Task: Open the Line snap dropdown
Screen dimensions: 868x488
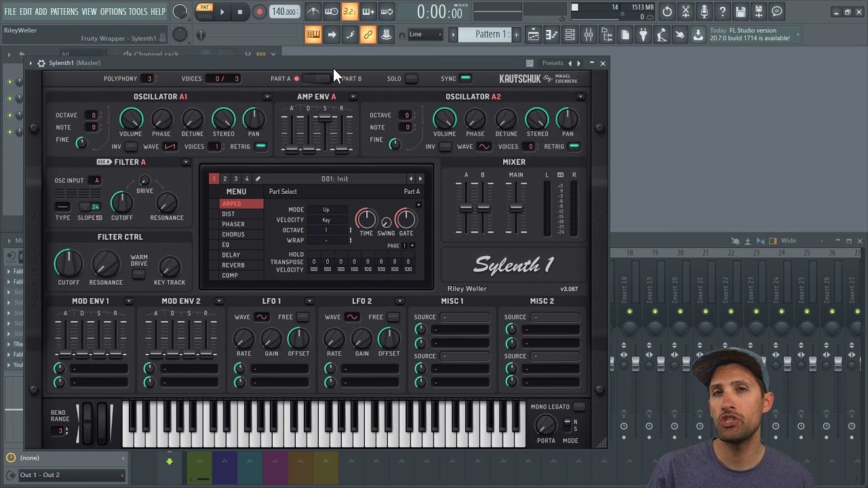Action: (x=425, y=35)
